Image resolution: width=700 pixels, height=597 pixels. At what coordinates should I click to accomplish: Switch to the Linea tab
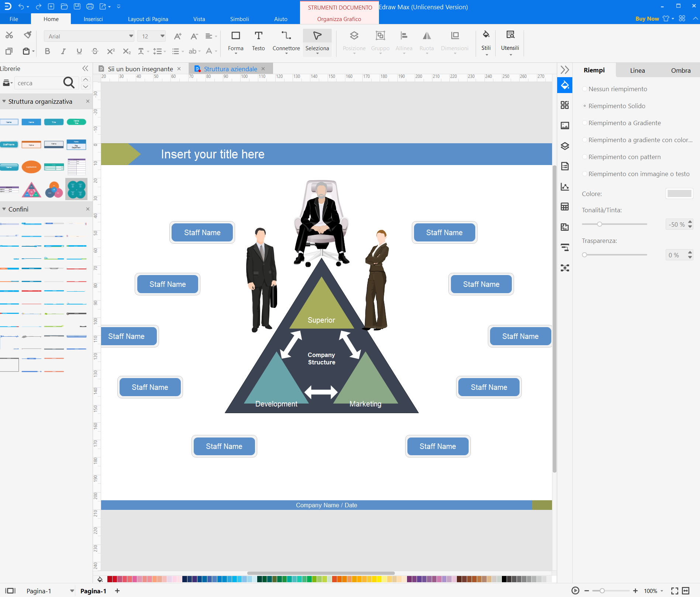(637, 71)
